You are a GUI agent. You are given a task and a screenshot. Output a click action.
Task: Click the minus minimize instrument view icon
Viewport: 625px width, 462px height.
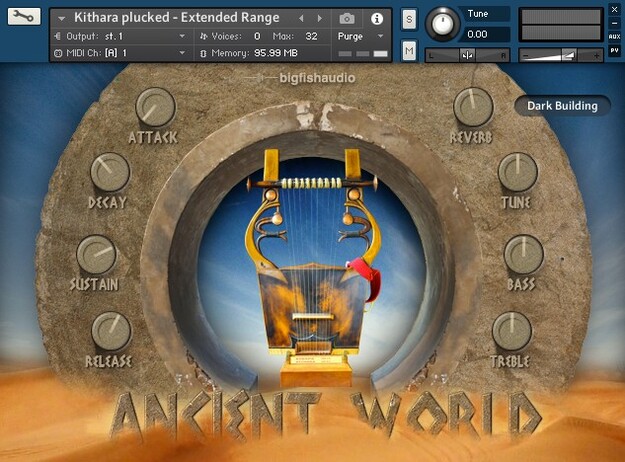[614, 24]
